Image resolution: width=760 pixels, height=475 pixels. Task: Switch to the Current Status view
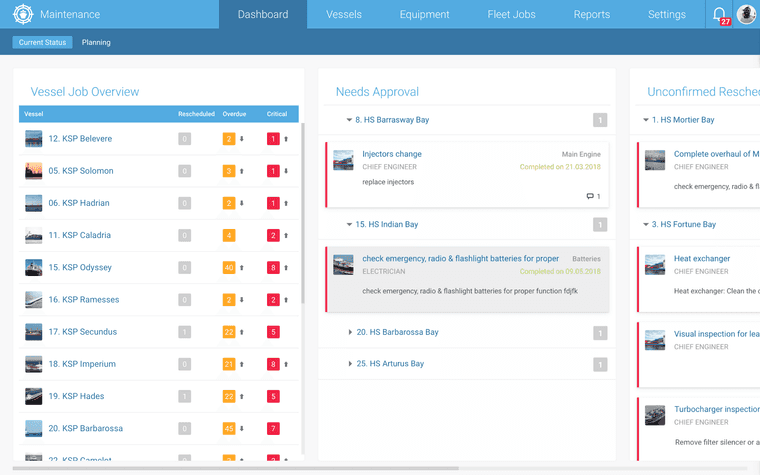(43, 43)
